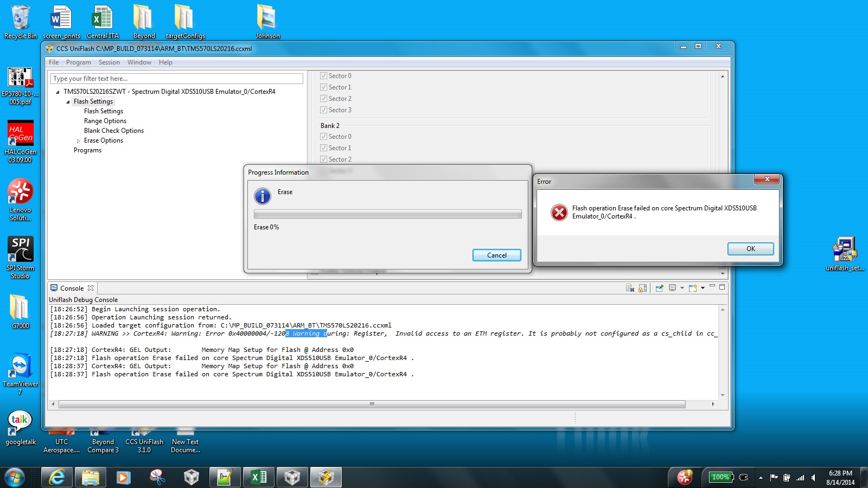Collapse Flash Settings parent tree node
This screenshot has width=868, height=488.
pyautogui.click(x=68, y=102)
